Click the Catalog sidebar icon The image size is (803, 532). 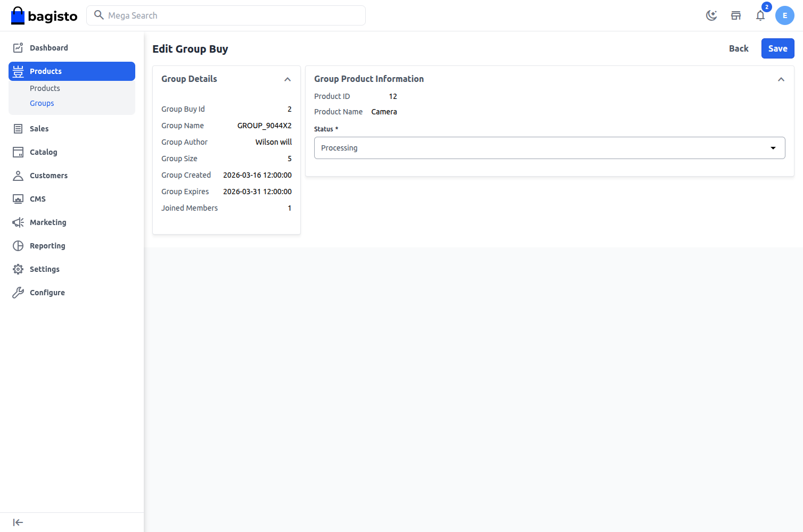click(x=18, y=152)
